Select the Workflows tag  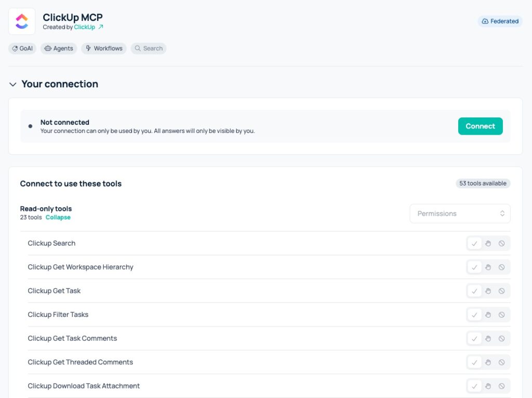click(104, 48)
